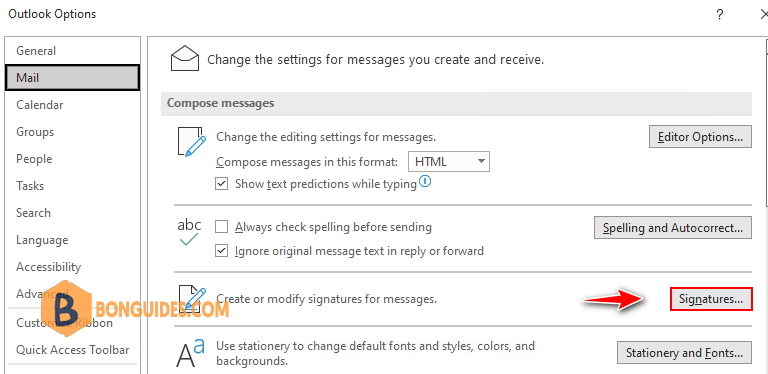Click the abc spelling check icon
Viewport: 768px width, 374px height.
tap(189, 233)
